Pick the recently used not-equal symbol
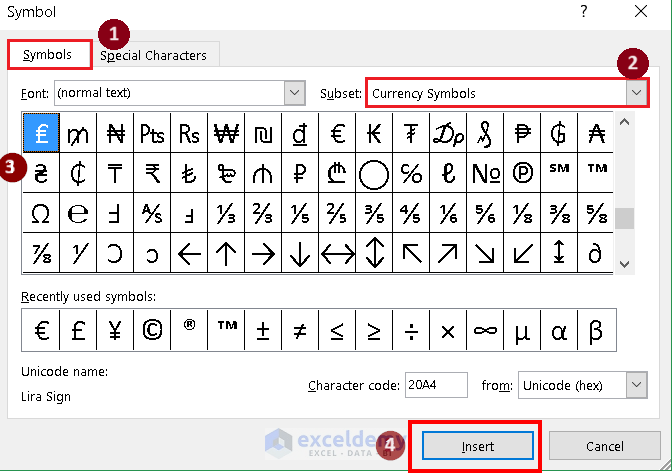 point(300,330)
